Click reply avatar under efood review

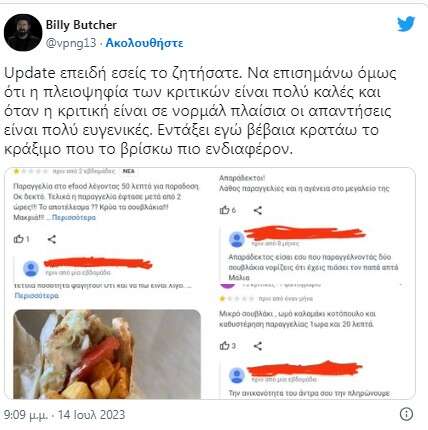coord(31,269)
